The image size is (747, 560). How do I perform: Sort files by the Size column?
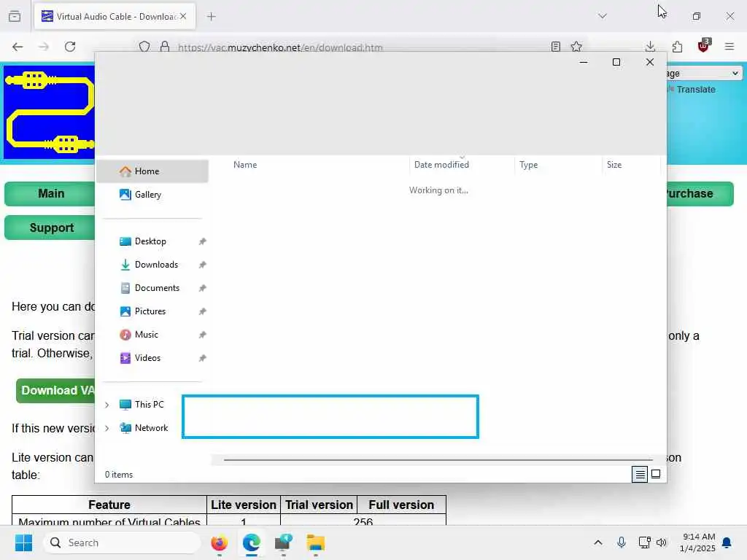click(614, 165)
